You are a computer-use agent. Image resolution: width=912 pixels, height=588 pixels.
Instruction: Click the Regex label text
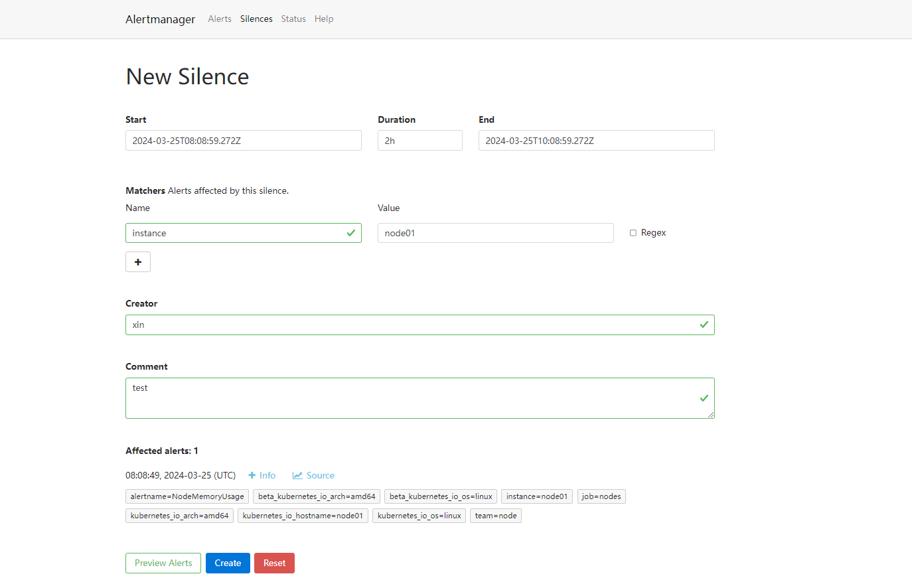(653, 233)
